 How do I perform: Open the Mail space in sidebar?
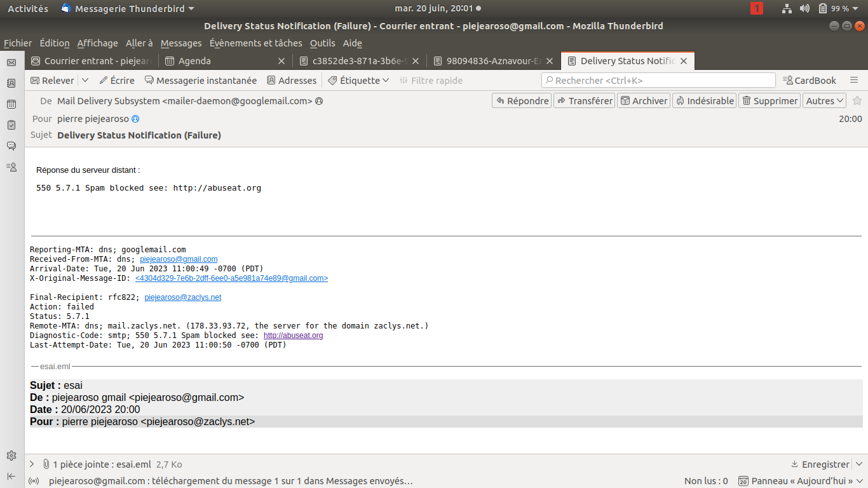[11, 62]
